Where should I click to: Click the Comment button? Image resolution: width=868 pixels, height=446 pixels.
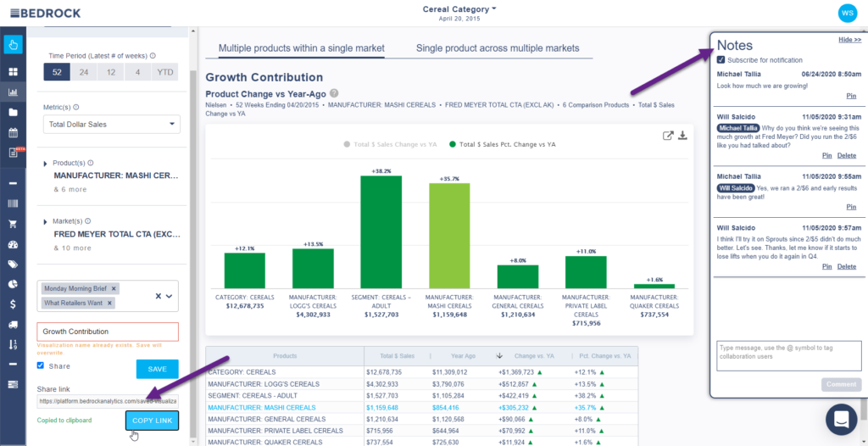point(842,384)
